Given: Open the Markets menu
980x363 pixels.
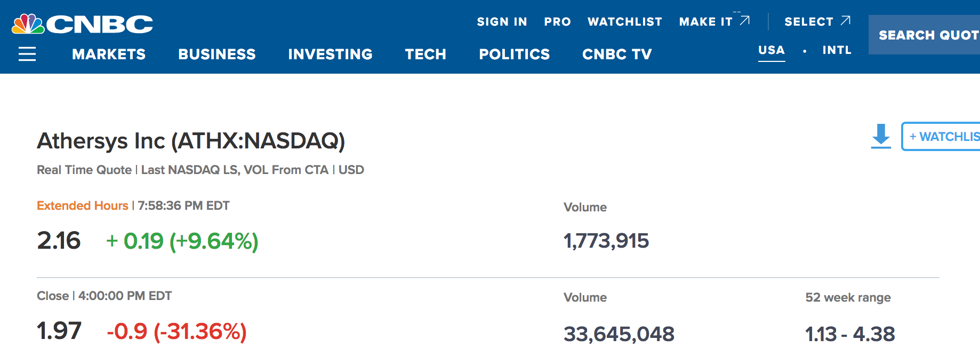Looking at the screenshot, I should tap(109, 54).
